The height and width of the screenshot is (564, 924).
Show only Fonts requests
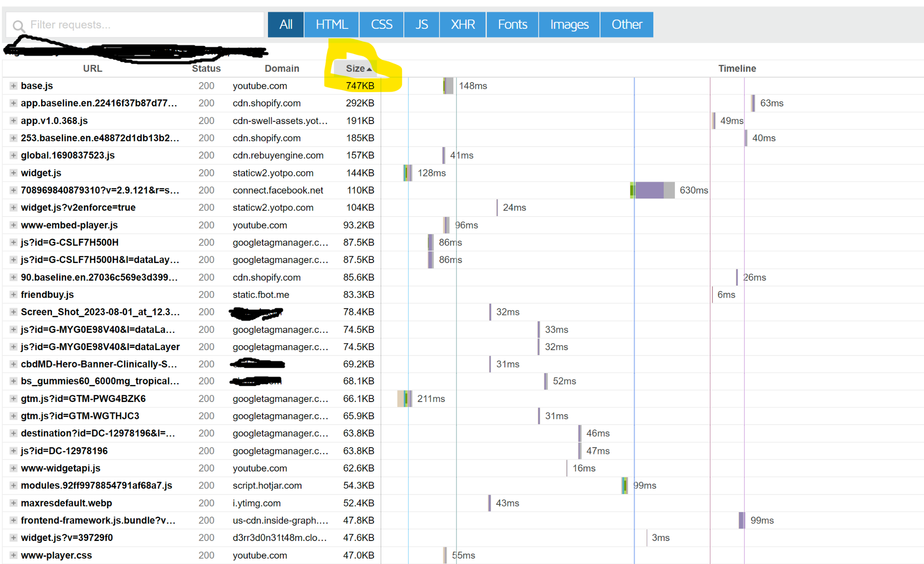(x=512, y=24)
